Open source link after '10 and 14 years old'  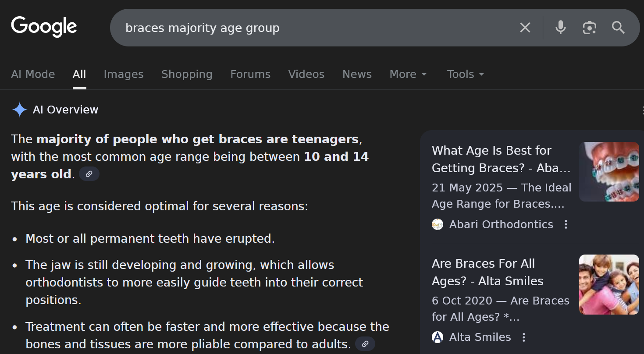(89, 174)
